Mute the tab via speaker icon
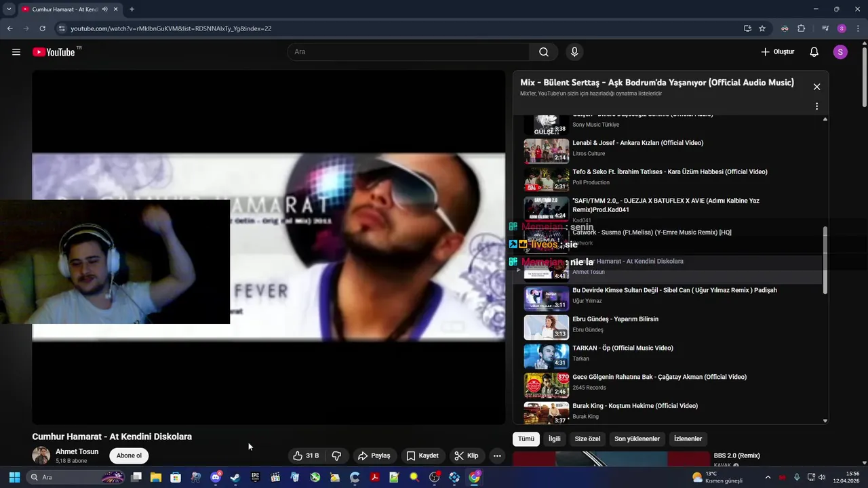The width and height of the screenshot is (868, 488). (104, 9)
